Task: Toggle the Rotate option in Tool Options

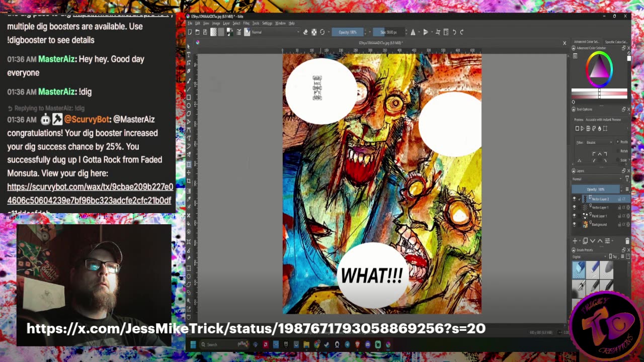Action: [622, 151]
